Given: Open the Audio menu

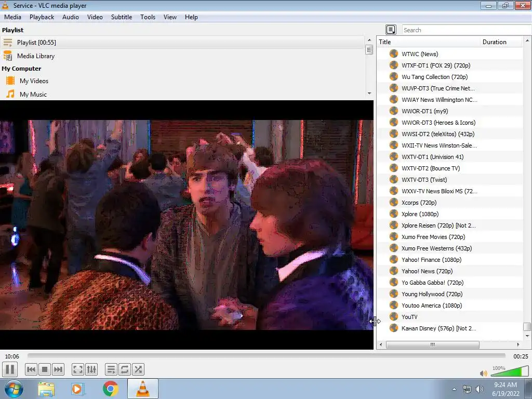Looking at the screenshot, I should 71,17.
